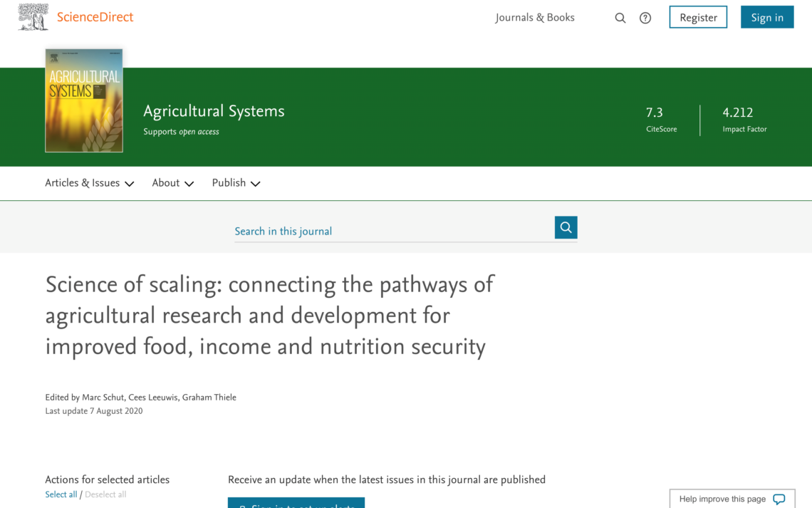Expand the Publish dropdown menu
Viewport: 812px width, 508px height.
tap(236, 183)
